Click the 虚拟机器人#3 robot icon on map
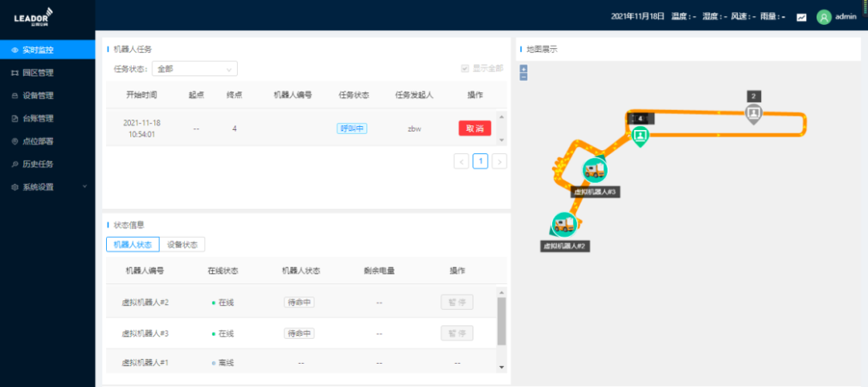This screenshot has height=387, width=868. click(x=596, y=170)
